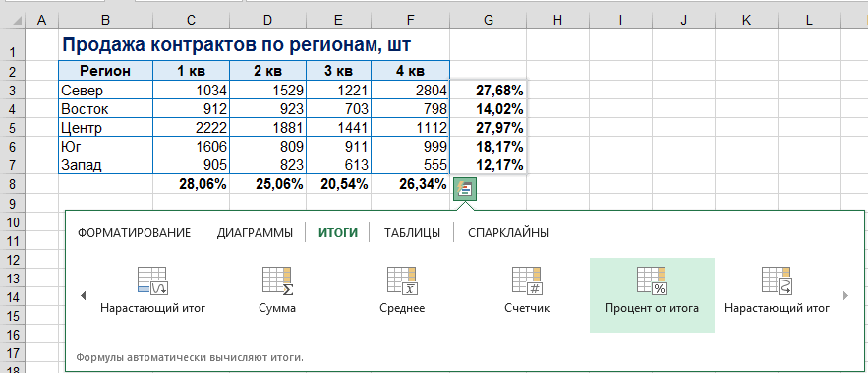Image resolution: width=868 pixels, height=373 pixels.
Task: Select row 3 header
Action: (x=13, y=90)
